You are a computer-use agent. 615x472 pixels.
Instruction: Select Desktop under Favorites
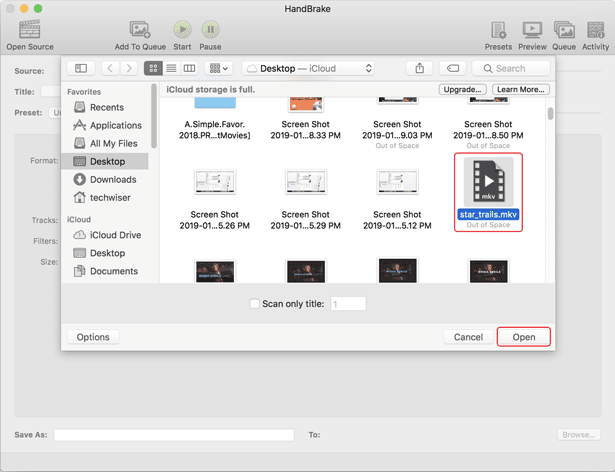[x=106, y=161]
